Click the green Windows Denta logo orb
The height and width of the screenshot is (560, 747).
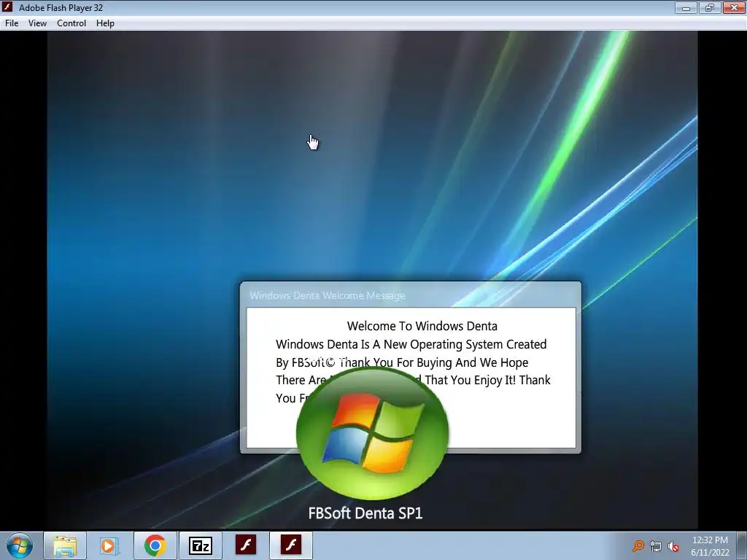[x=372, y=433]
